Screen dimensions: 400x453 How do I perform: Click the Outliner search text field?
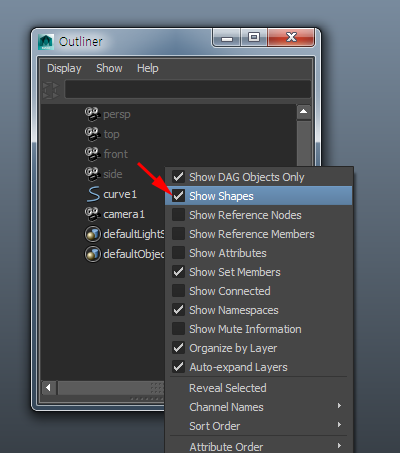[x=188, y=89]
